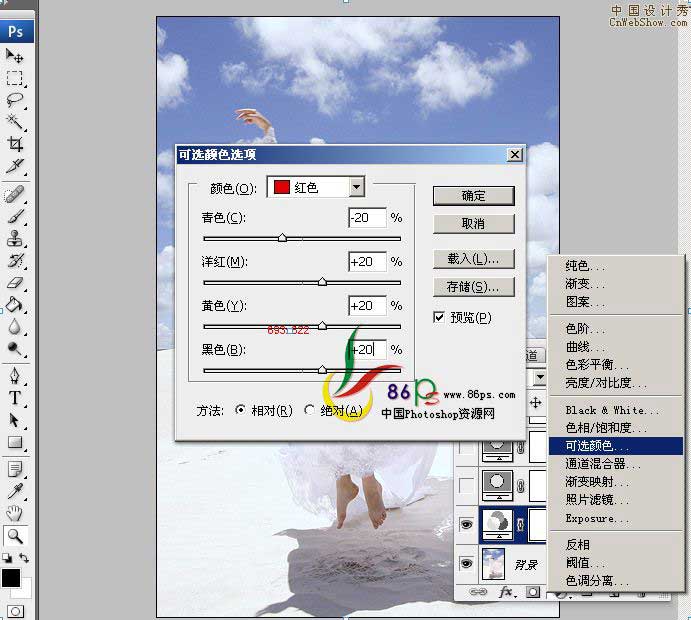Image resolution: width=691 pixels, height=620 pixels.
Task: Show the hidden adjustment layer above selected
Action: click(x=466, y=486)
